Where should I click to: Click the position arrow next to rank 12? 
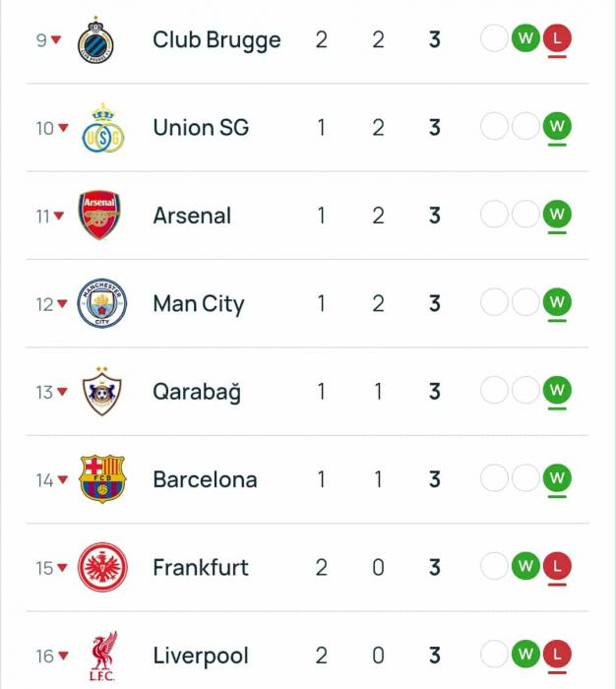[62, 304]
